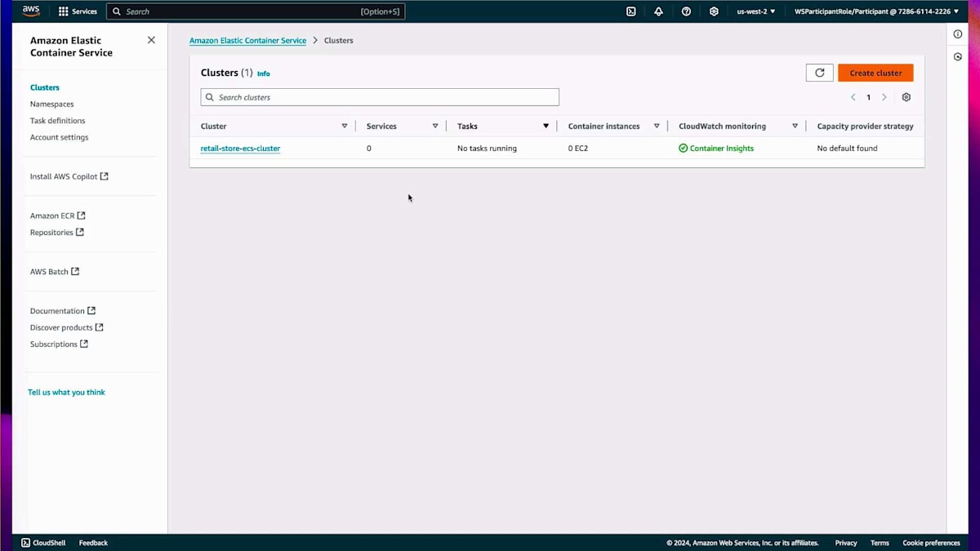Click the Create cluster button

coord(875,73)
